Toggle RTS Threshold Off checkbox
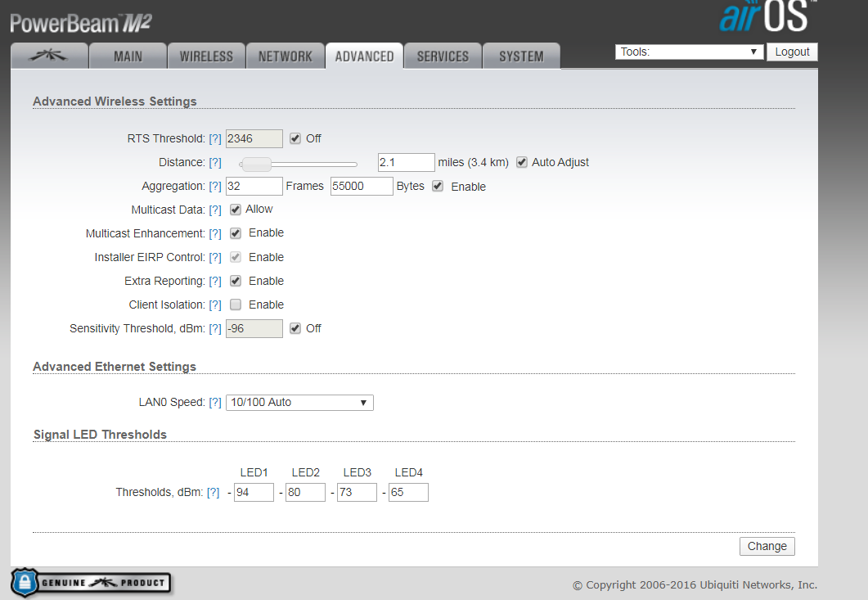 tap(295, 138)
